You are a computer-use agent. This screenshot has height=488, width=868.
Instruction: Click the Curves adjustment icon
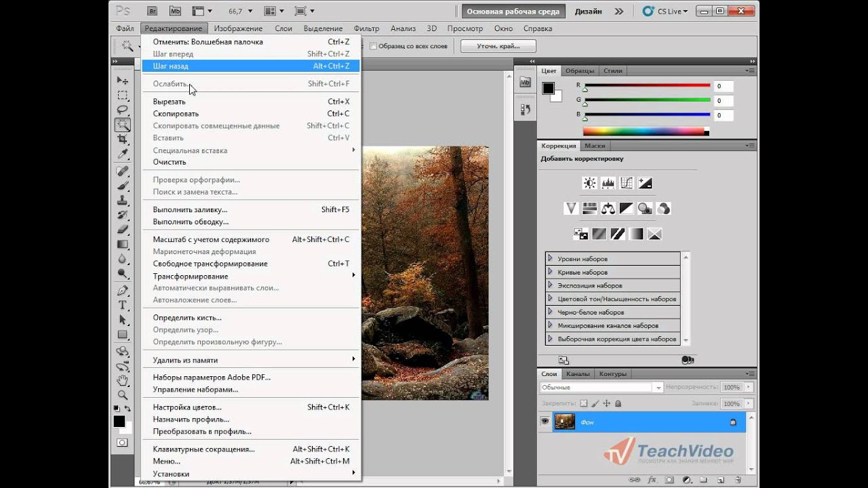pyautogui.click(x=626, y=183)
